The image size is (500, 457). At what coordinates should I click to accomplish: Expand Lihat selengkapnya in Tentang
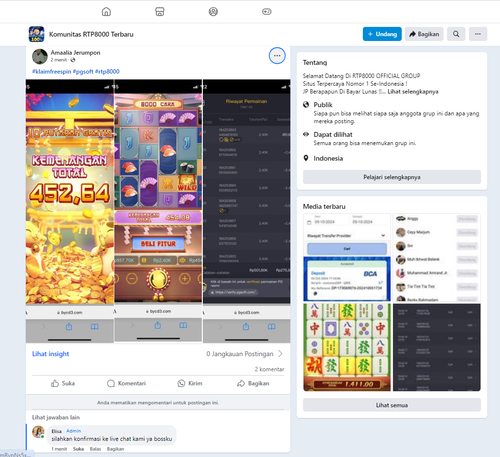pyautogui.click(x=413, y=92)
